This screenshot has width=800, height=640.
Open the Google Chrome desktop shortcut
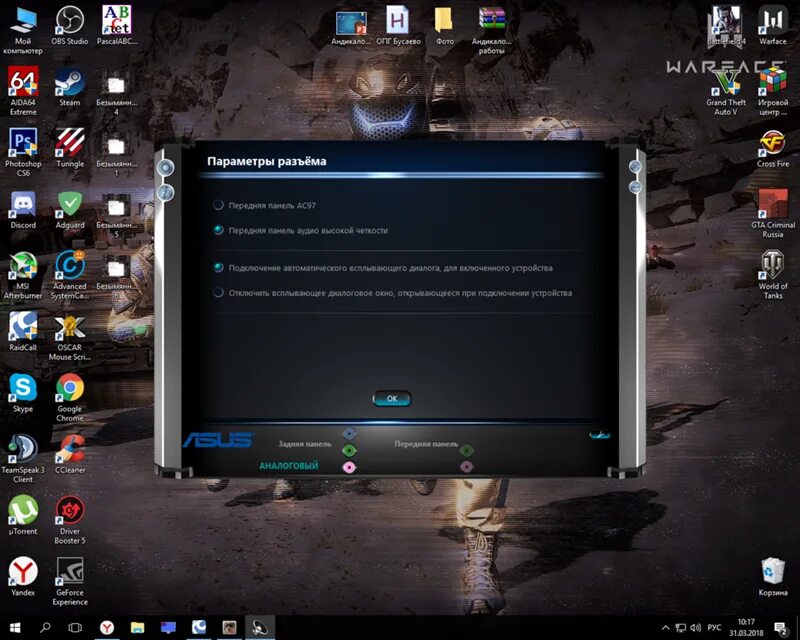click(x=70, y=398)
